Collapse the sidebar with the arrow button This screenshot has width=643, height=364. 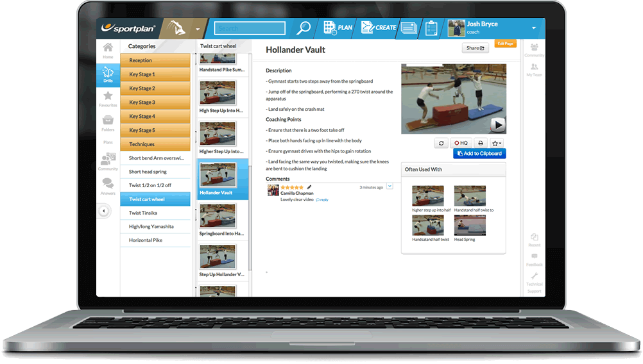pos(104,211)
